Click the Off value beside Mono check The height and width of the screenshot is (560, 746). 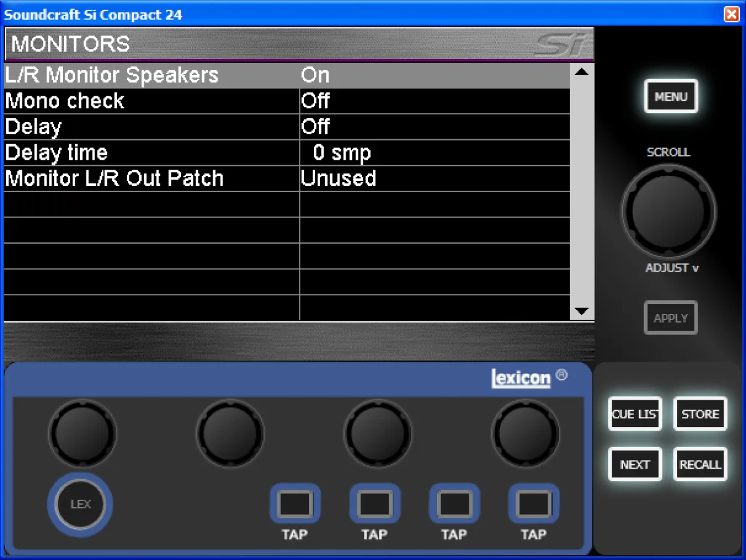point(315,101)
